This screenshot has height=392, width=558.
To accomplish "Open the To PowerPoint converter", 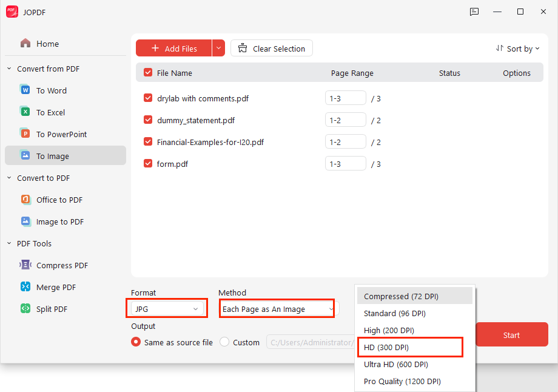I will pyautogui.click(x=66, y=134).
